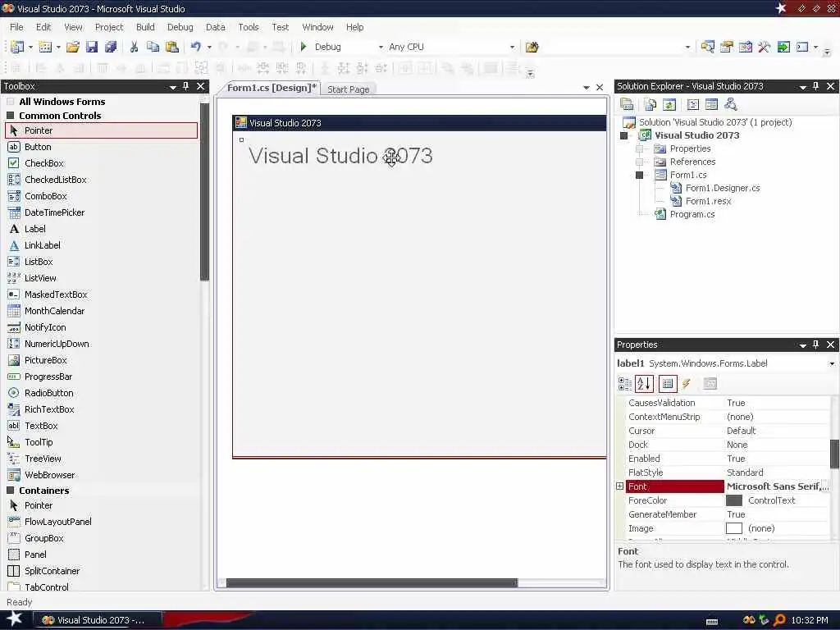The width and height of the screenshot is (840, 630).
Task: Open the File menu
Action: [16, 27]
